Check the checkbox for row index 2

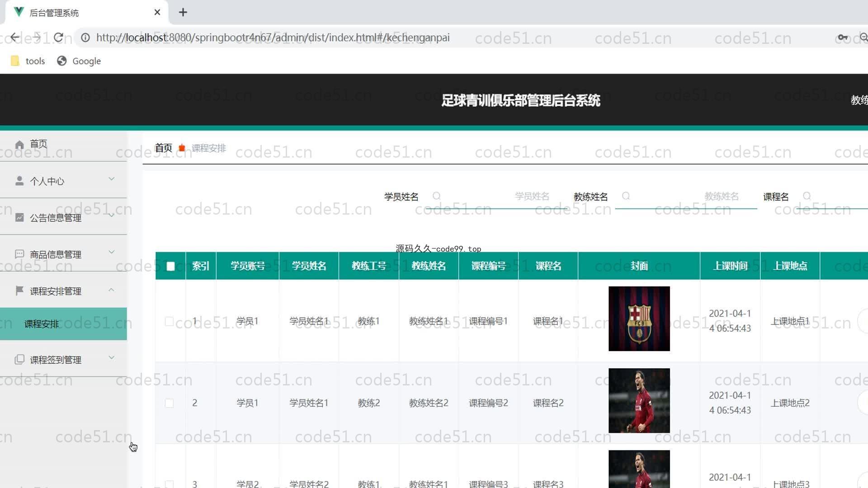pos(169,403)
